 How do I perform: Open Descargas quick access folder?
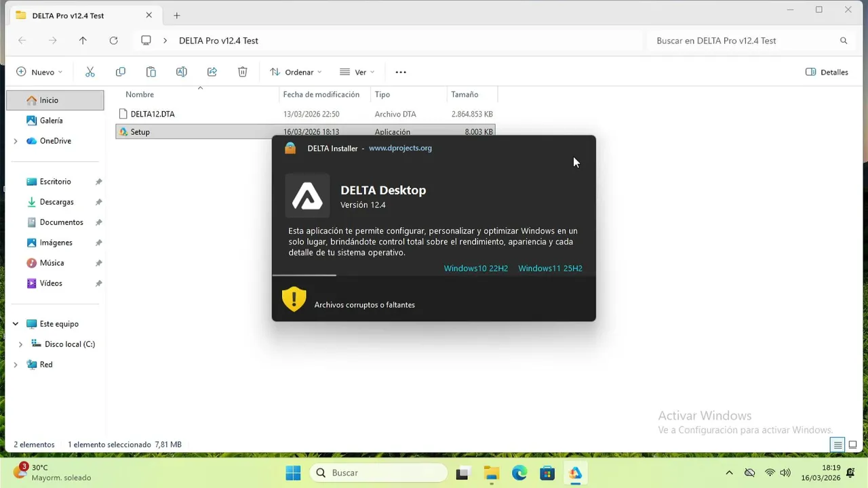55,202
